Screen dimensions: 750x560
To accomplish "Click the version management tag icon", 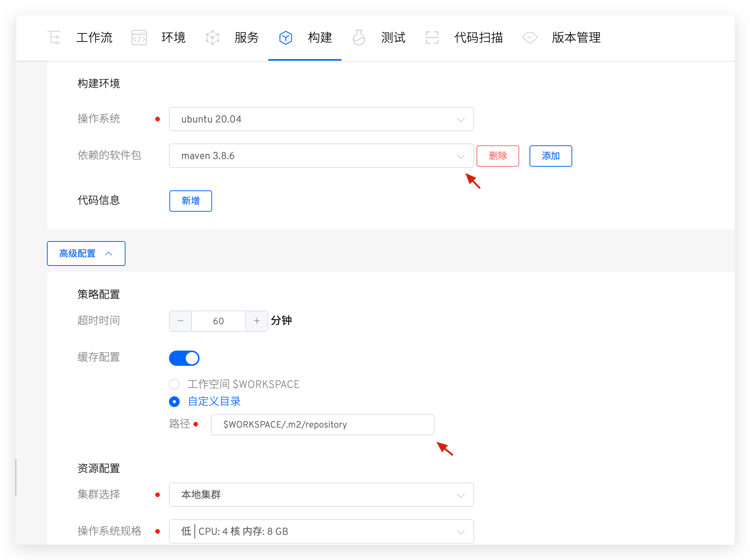I will (530, 37).
